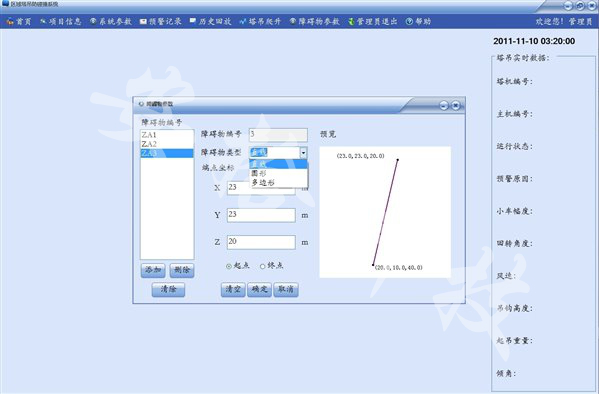Open the 帮助 help menu item
The height and width of the screenshot is (394, 599).
click(x=418, y=22)
